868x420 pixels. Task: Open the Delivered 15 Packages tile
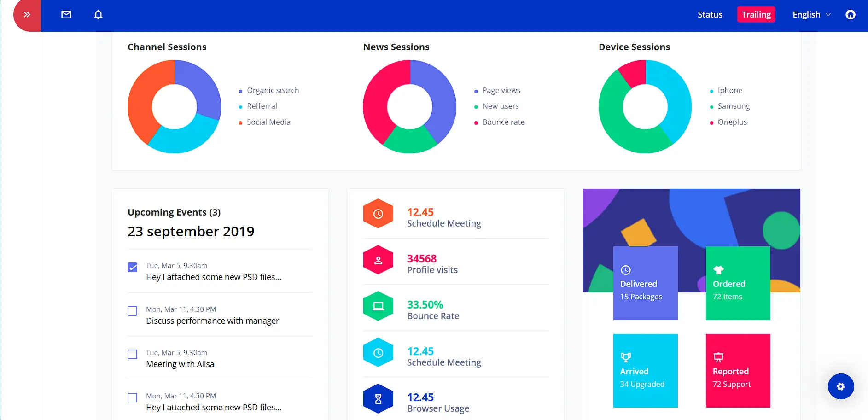click(x=645, y=283)
